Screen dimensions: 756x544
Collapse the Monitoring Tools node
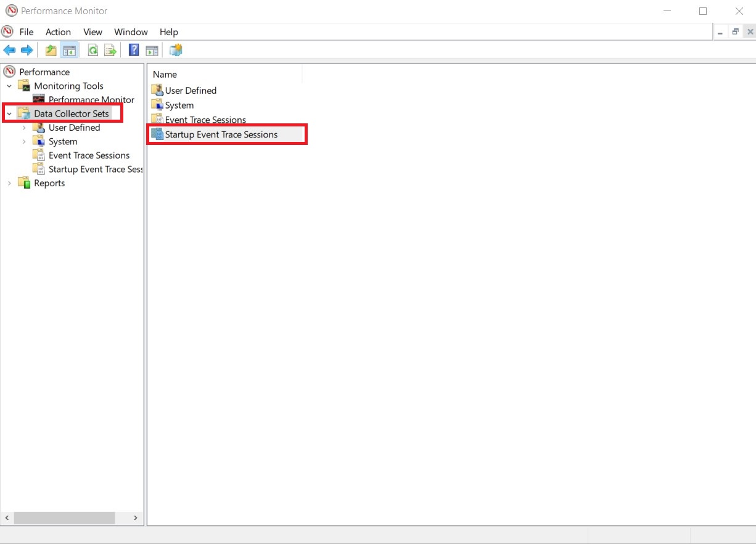[x=9, y=86]
